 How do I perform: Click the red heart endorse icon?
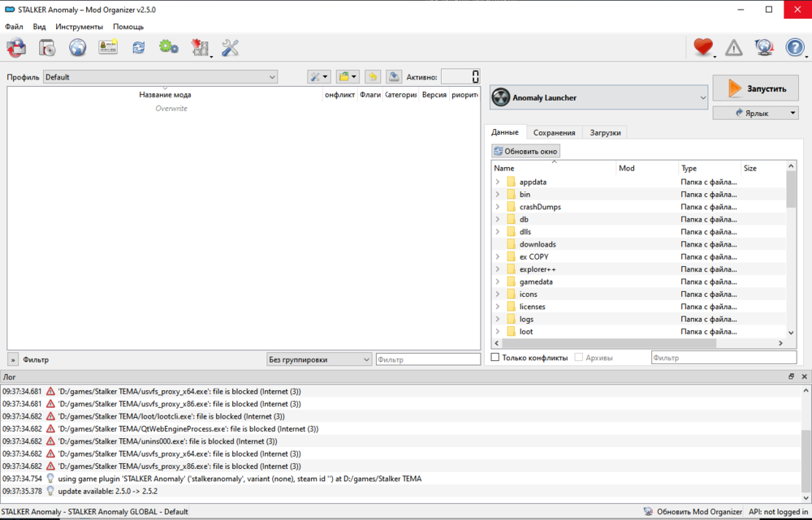point(702,48)
